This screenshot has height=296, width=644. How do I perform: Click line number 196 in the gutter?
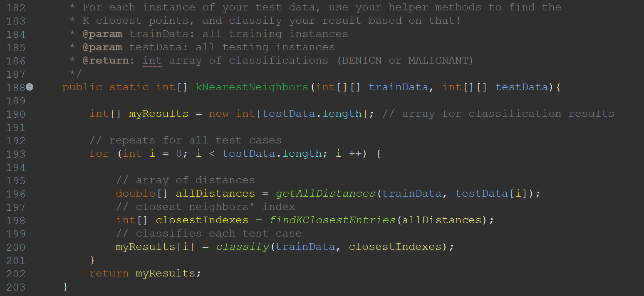pos(16,194)
